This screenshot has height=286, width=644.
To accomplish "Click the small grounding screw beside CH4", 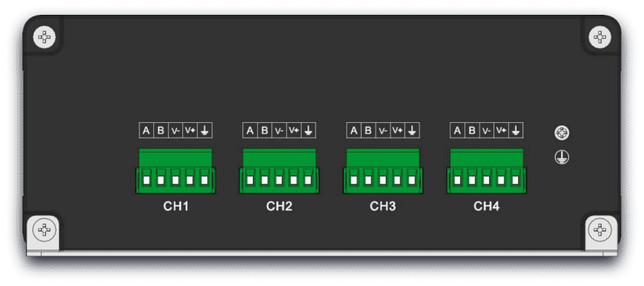I will pyautogui.click(x=562, y=133).
